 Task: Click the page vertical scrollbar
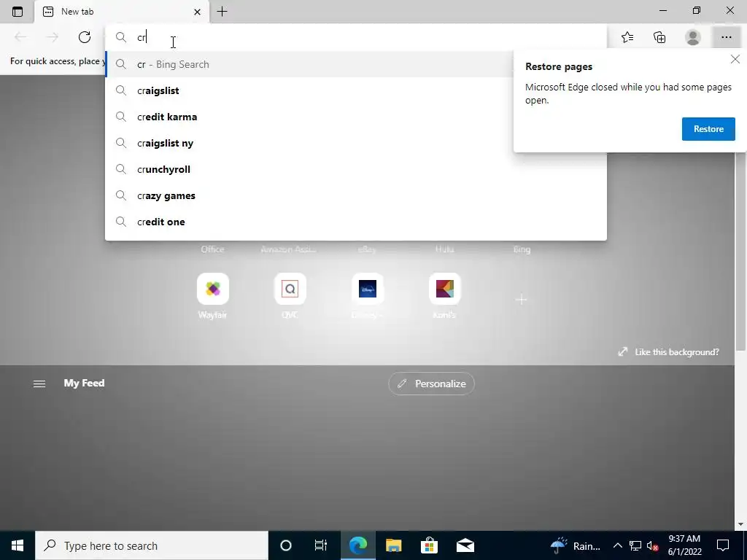[740, 252]
